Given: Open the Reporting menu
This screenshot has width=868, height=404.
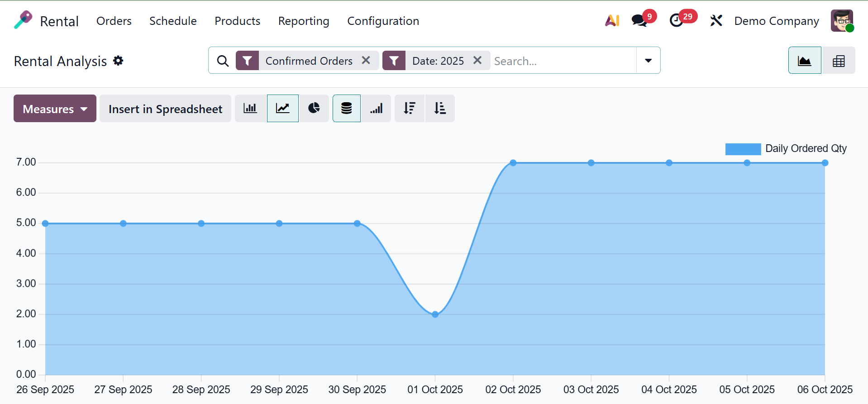Looking at the screenshot, I should 304,21.
